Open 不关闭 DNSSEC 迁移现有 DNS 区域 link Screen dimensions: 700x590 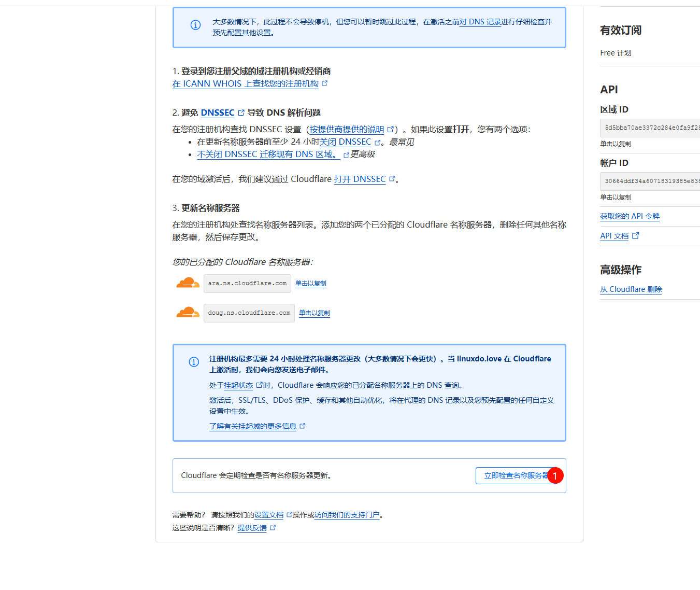(268, 154)
